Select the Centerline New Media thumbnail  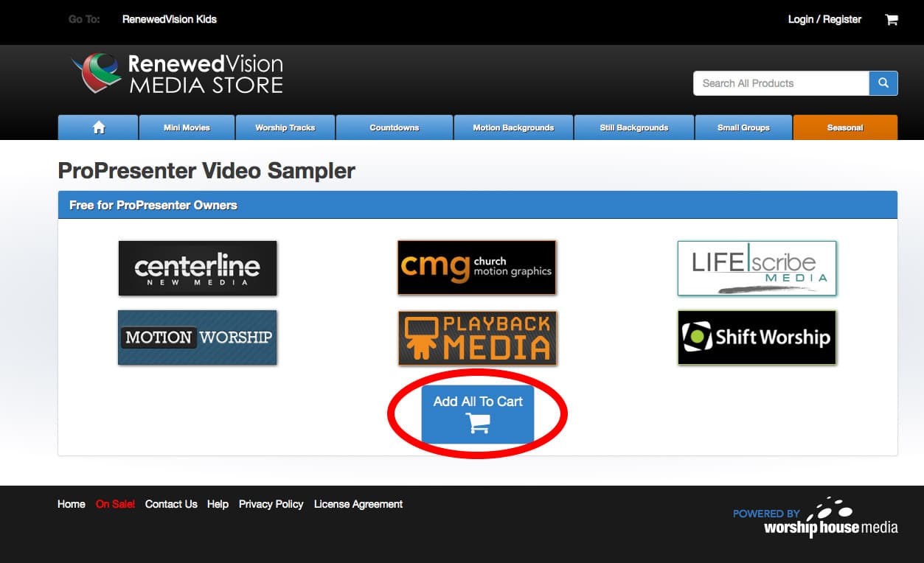[198, 268]
